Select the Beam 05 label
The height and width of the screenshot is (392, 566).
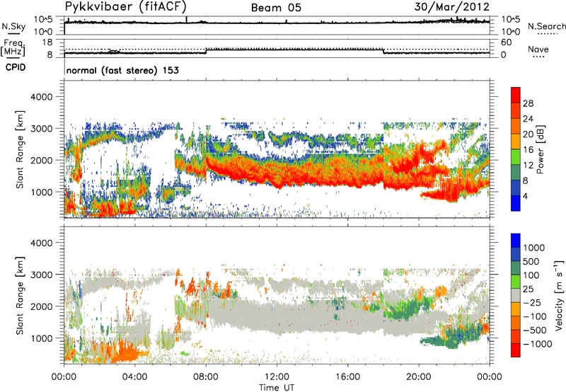(276, 8)
